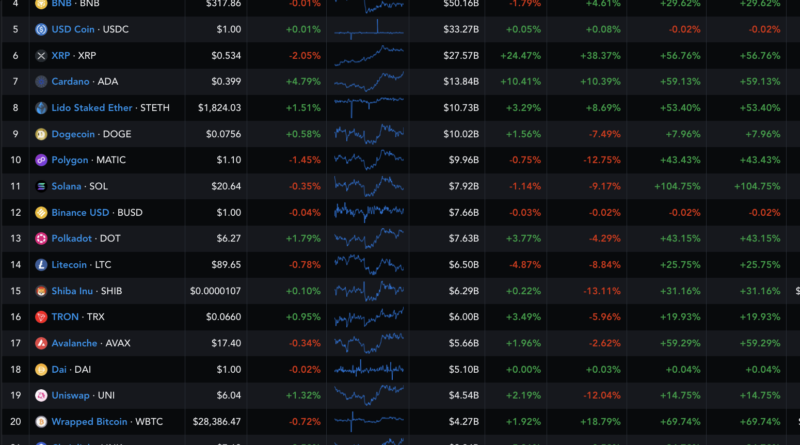
Task: Click the Polygon logo icon
Action: click(x=41, y=159)
